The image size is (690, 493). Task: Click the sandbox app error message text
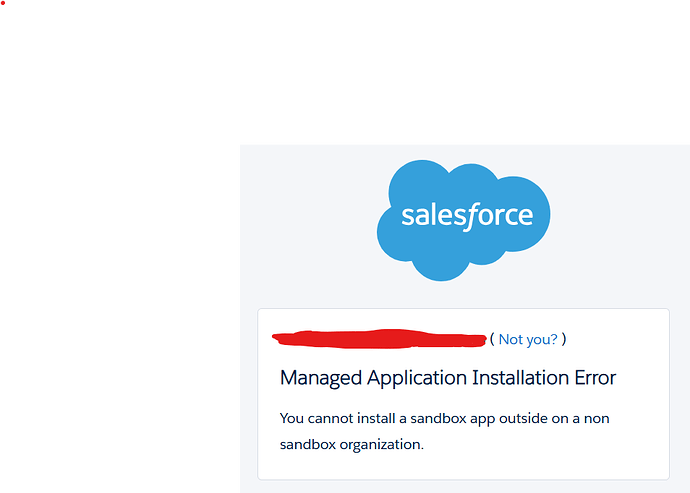click(x=444, y=431)
